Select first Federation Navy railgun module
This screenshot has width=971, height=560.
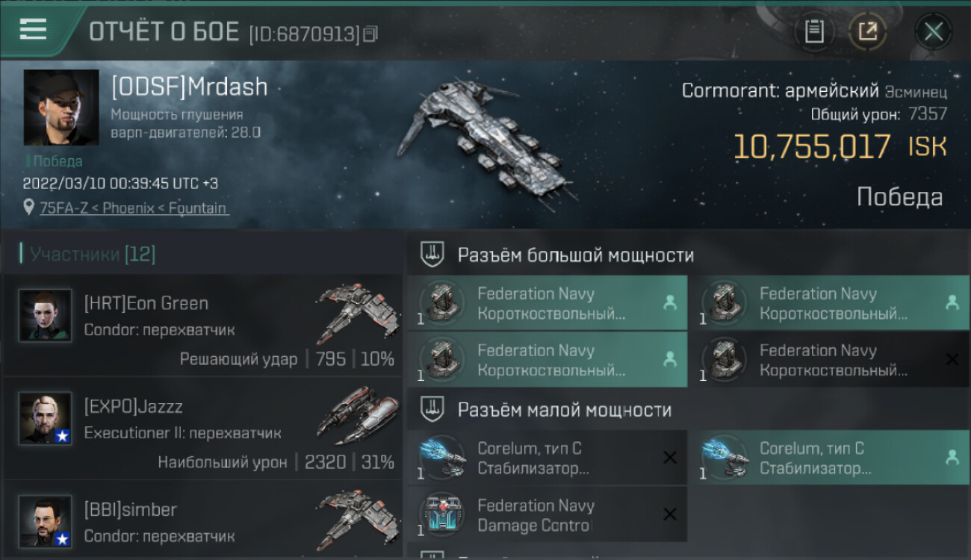(547, 302)
